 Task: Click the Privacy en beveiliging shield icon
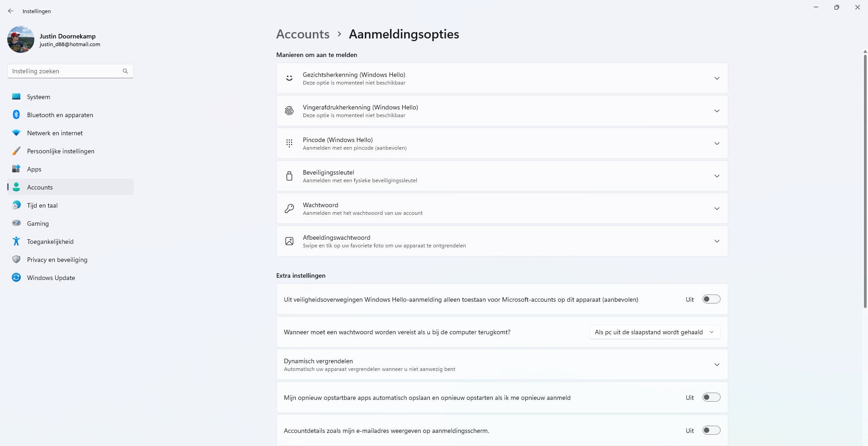tap(16, 260)
